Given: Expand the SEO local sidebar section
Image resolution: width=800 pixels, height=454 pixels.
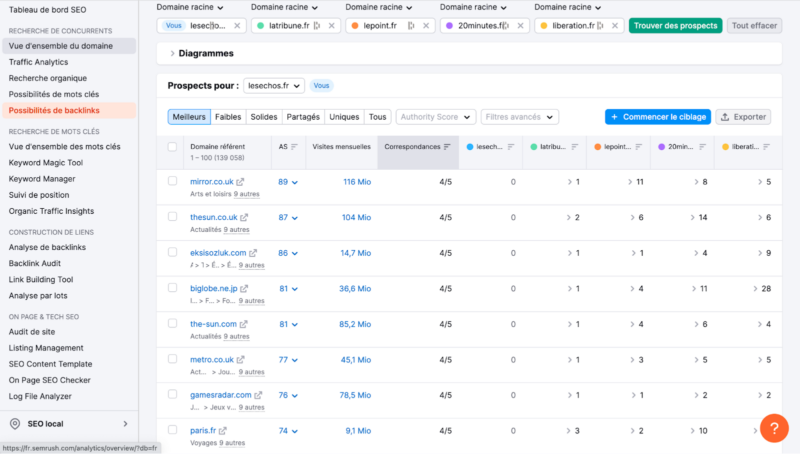Looking at the screenshot, I should coord(126,424).
